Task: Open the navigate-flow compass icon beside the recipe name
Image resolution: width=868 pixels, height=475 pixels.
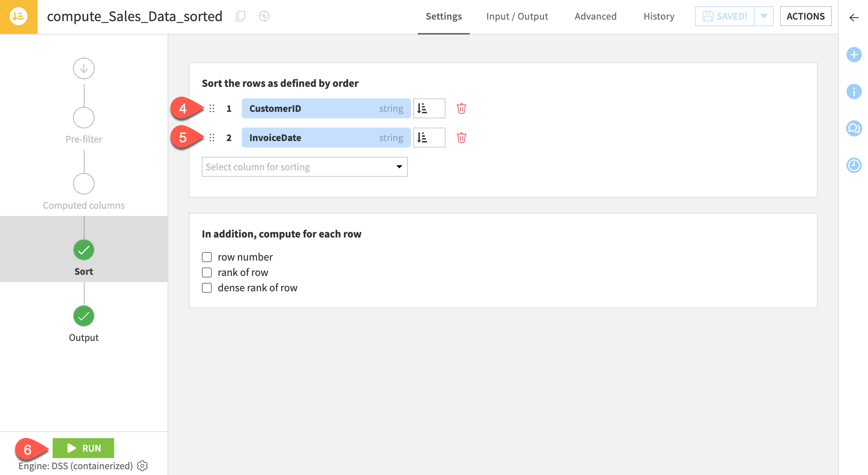Action: pos(264,16)
